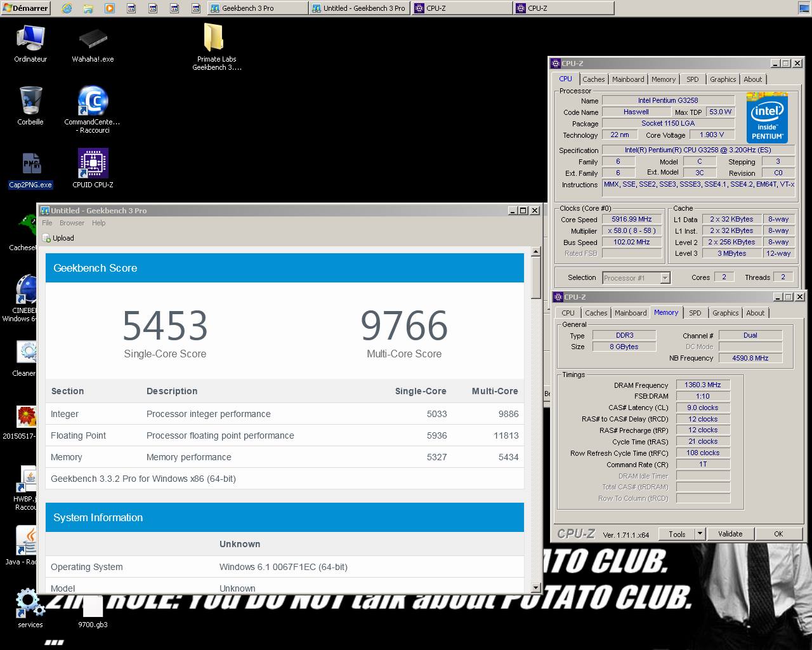
Task: Select Graphics tab in upper CPU-Z window
Action: point(723,79)
